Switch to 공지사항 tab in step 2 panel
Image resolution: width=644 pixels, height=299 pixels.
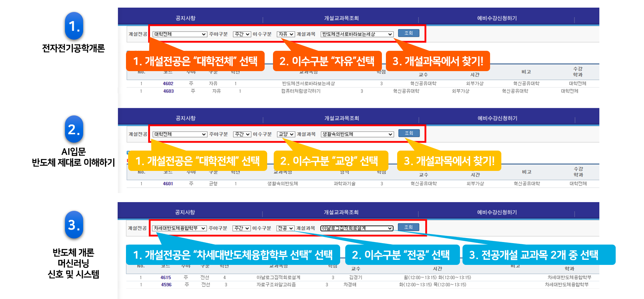(186, 118)
